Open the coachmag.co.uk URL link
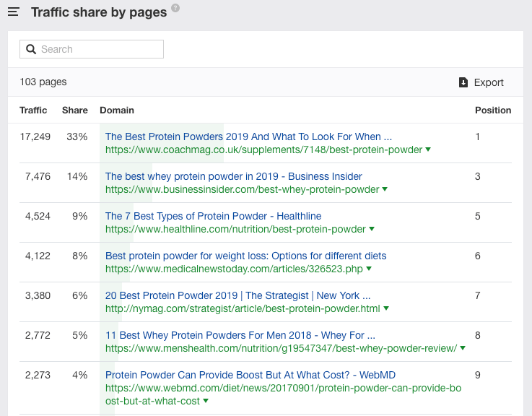Viewport: 532px width, 416px height. pyautogui.click(x=263, y=149)
